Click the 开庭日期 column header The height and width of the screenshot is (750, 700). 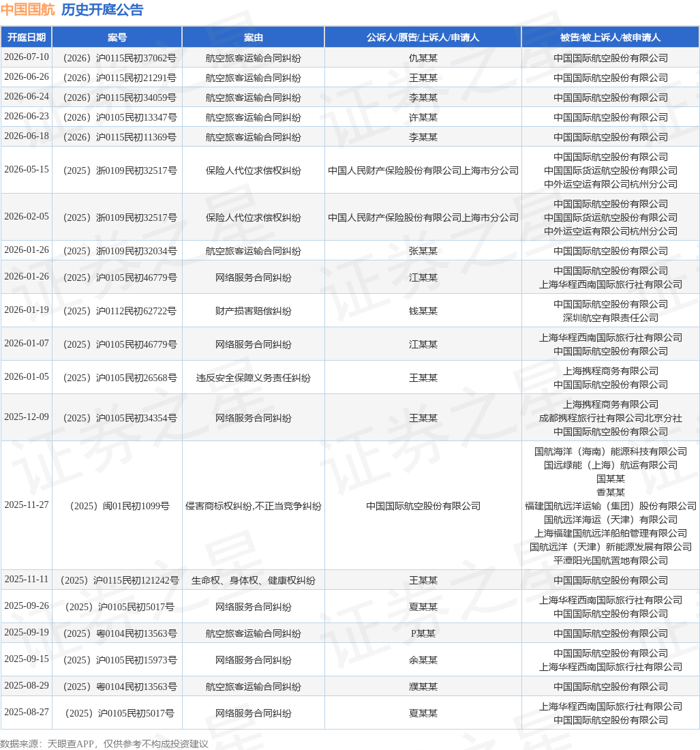27,37
